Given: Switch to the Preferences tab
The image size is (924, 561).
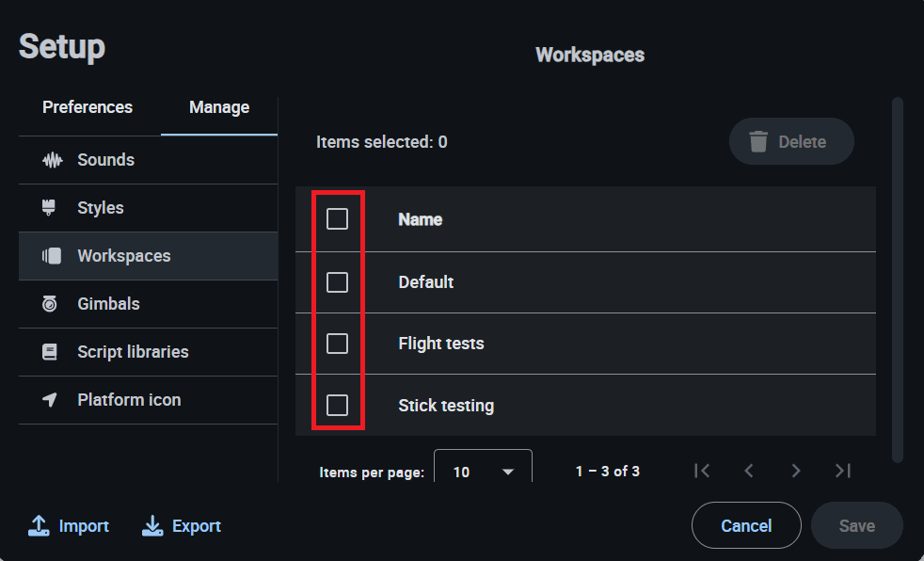Looking at the screenshot, I should [x=88, y=107].
